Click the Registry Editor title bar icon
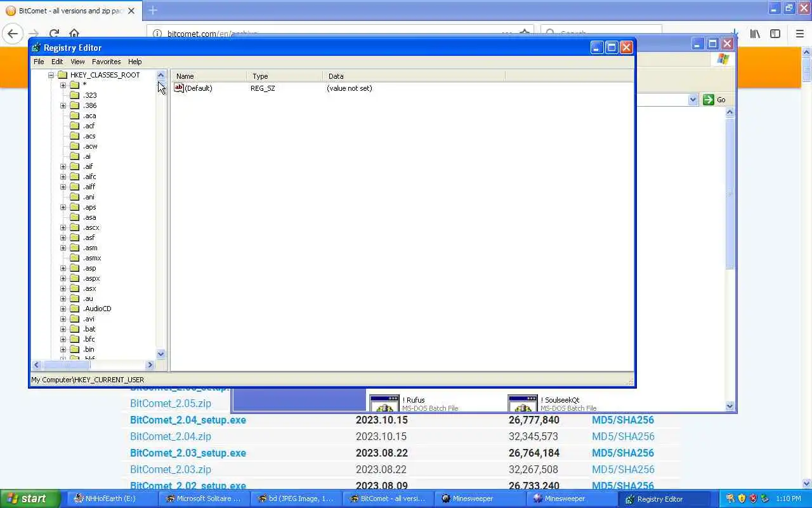 [36, 48]
